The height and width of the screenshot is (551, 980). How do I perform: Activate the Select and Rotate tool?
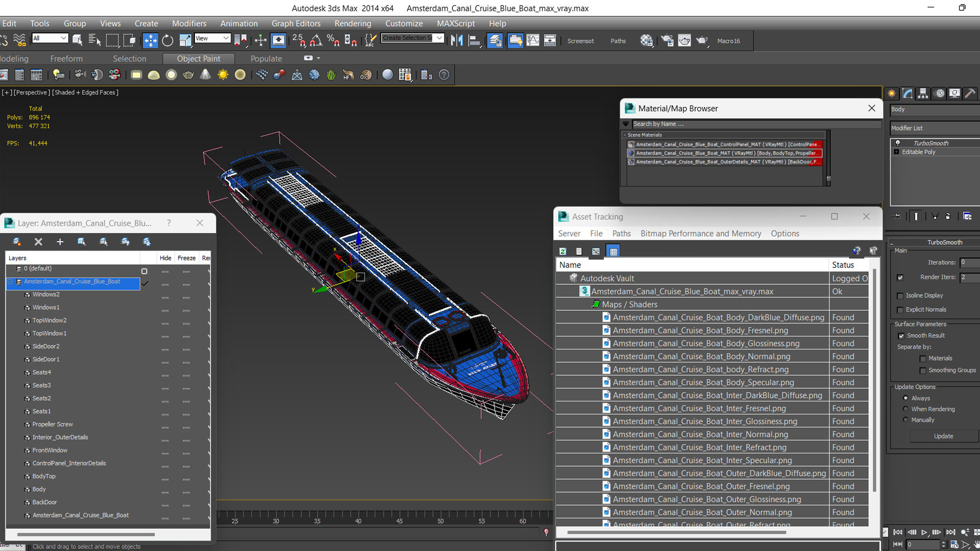coord(167,40)
